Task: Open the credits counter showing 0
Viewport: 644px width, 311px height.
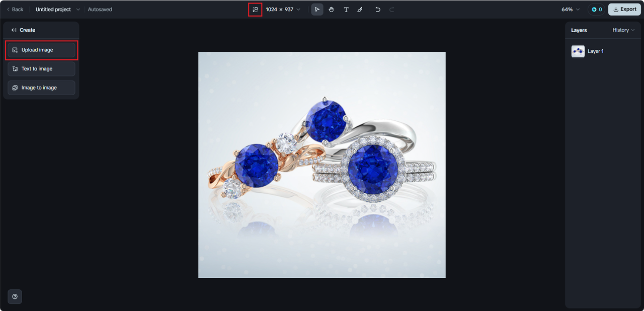Action: (597, 10)
